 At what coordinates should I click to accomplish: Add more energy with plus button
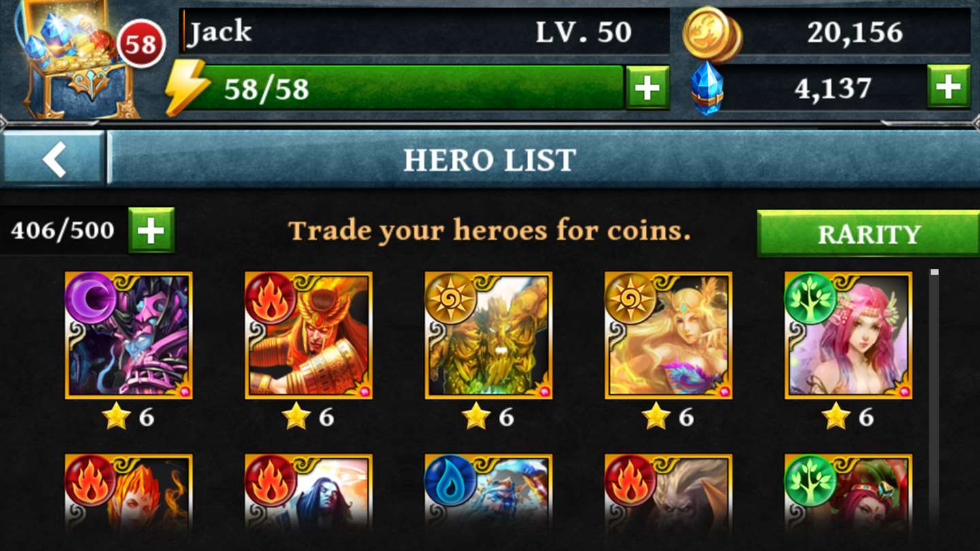[647, 87]
